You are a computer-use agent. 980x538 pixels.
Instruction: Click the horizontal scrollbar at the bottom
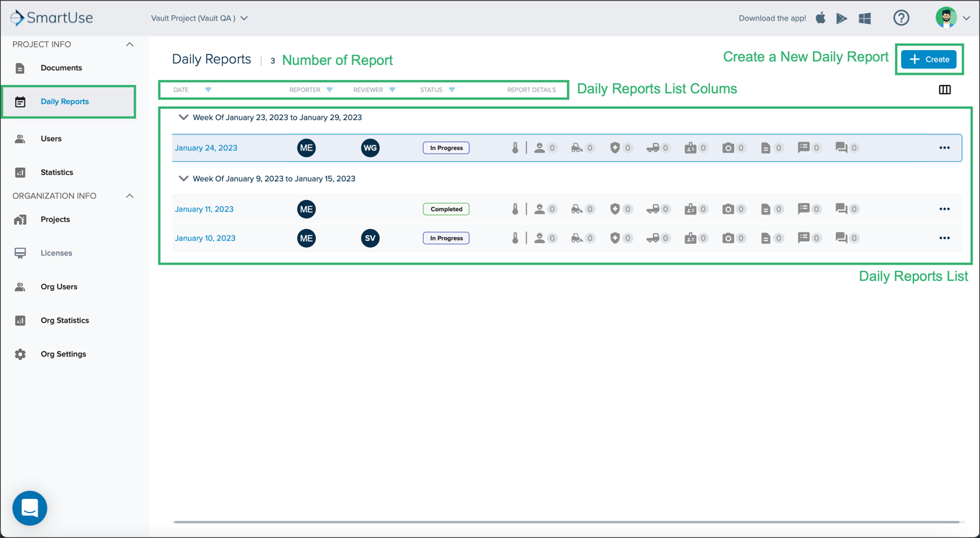(x=566, y=522)
